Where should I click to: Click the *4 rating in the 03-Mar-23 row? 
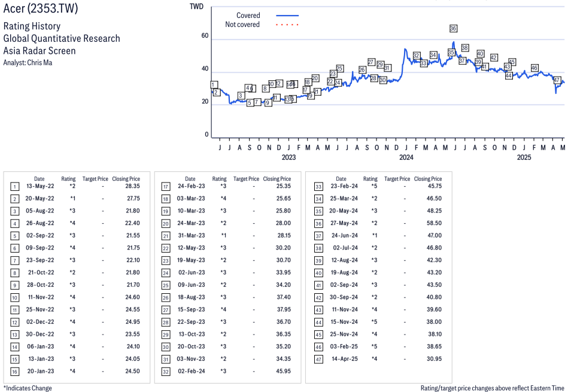click(x=223, y=198)
